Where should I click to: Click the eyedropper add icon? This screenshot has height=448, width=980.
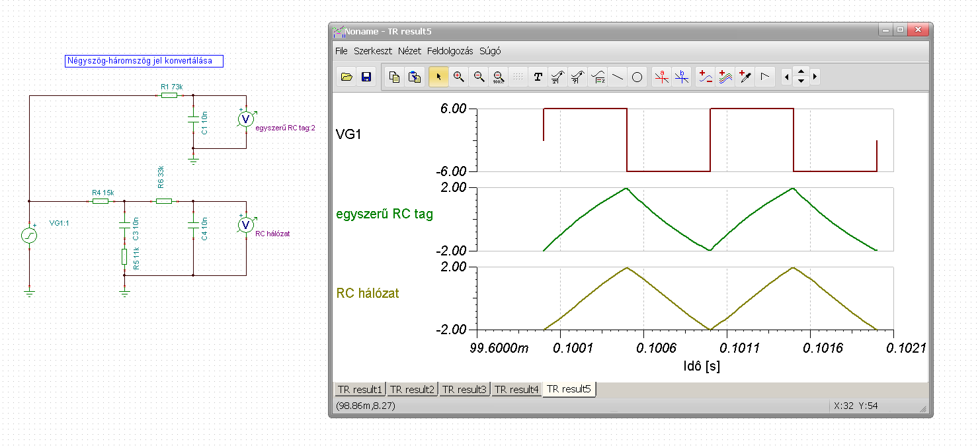pyautogui.click(x=746, y=77)
